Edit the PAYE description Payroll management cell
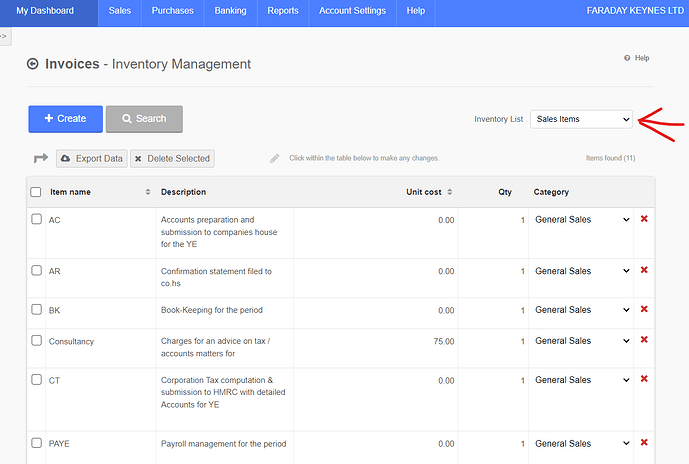This screenshot has width=689, height=464. [x=225, y=448]
